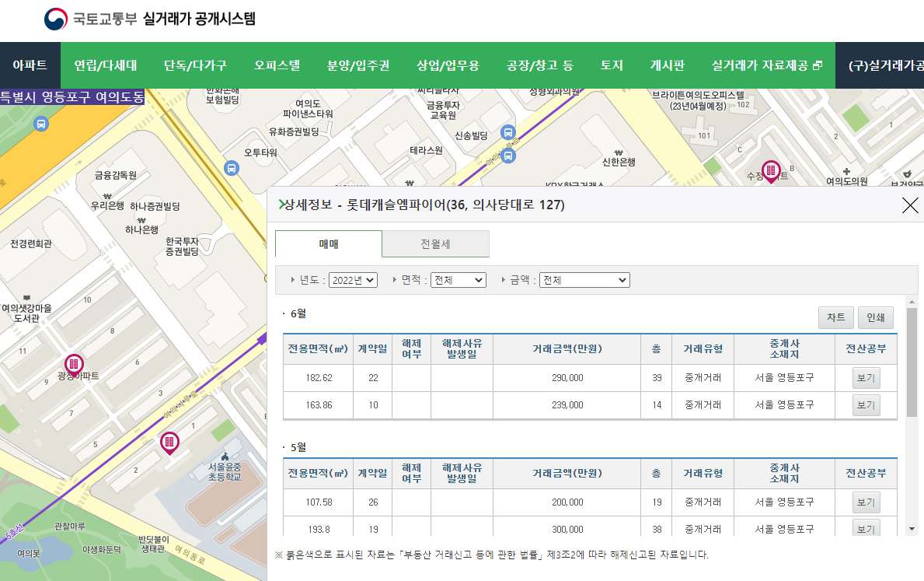Screen dimensions: 924x581
Task: Click apartment marker near 서울윤중초등학교
Action: [169, 443]
